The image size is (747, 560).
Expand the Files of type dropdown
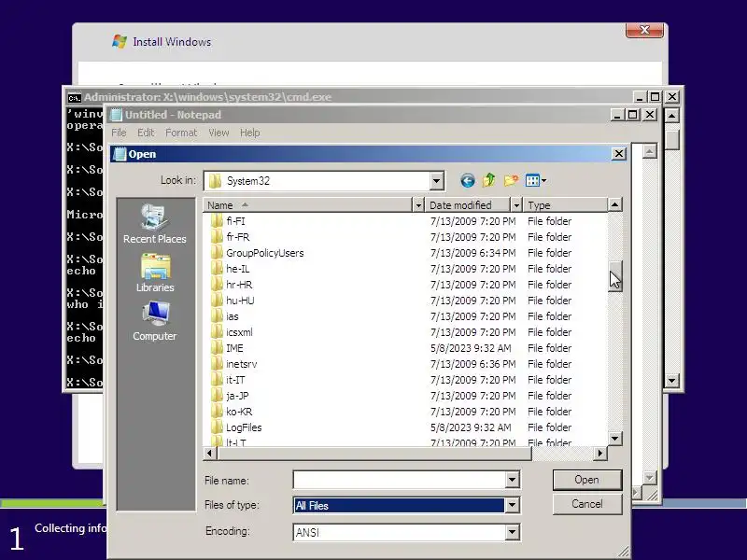click(x=512, y=505)
